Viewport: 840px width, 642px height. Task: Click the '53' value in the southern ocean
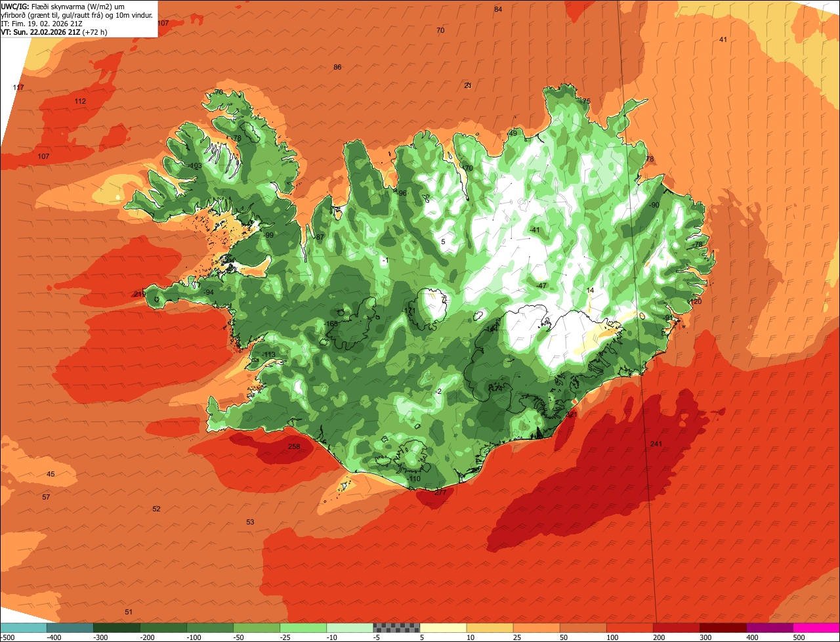pos(250,522)
